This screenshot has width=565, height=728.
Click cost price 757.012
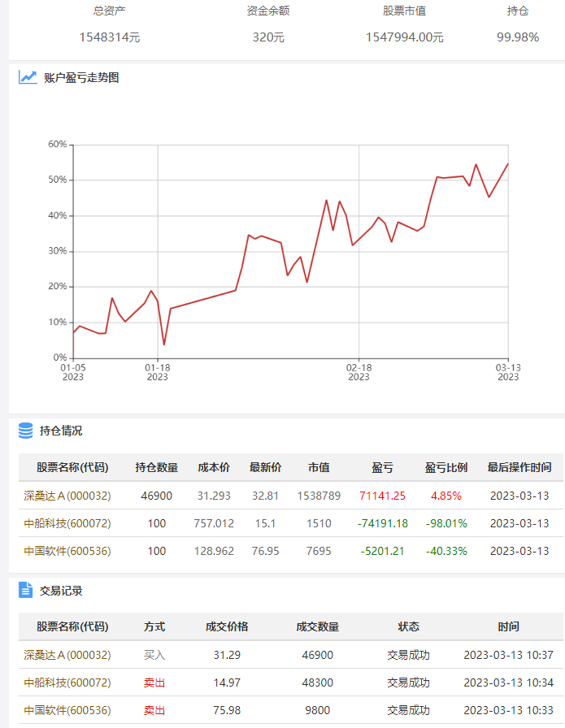(x=214, y=523)
